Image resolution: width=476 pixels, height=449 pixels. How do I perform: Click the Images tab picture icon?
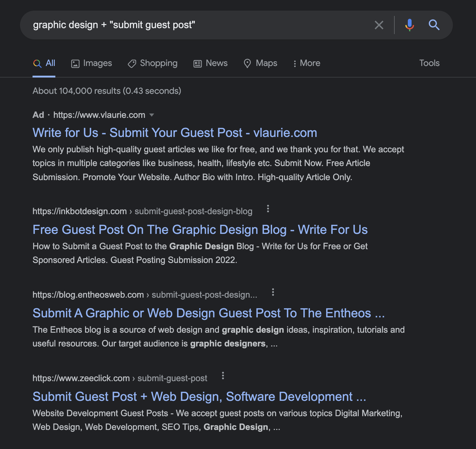click(x=75, y=64)
